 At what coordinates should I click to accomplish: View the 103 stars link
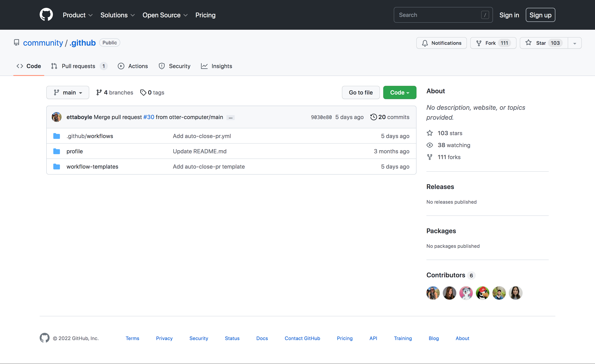[444, 133]
